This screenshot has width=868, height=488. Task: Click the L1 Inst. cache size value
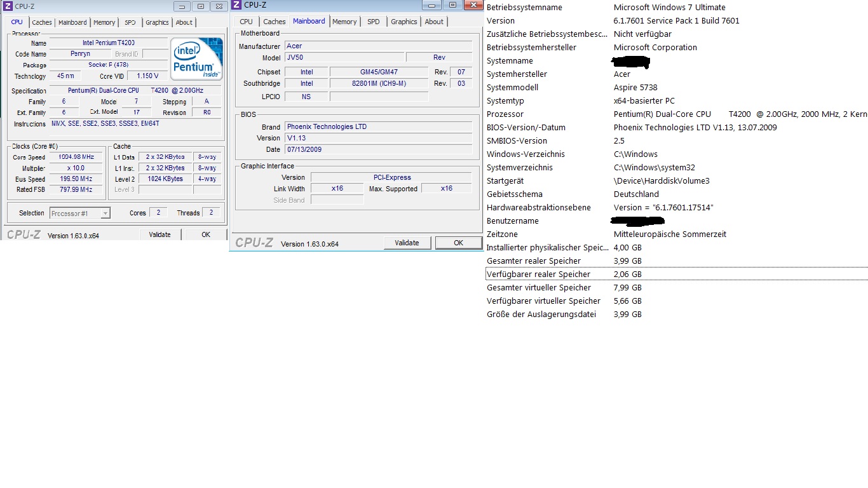(x=165, y=168)
